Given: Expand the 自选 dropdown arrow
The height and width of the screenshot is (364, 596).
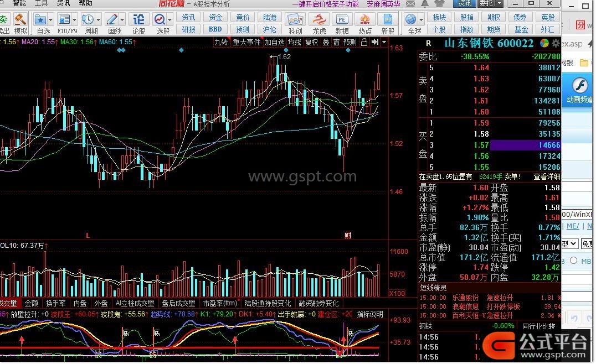Looking at the screenshot, I should pyautogui.click(x=50, y=19).
